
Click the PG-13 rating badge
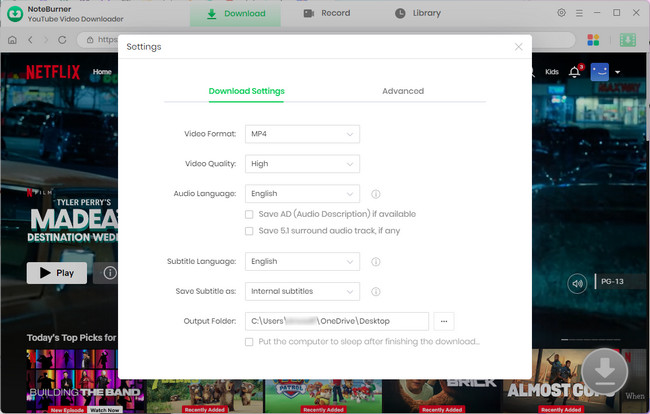612,281
